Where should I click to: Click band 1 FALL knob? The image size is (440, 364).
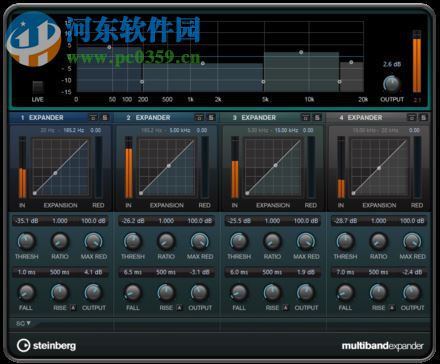click(x=26, y=293)
